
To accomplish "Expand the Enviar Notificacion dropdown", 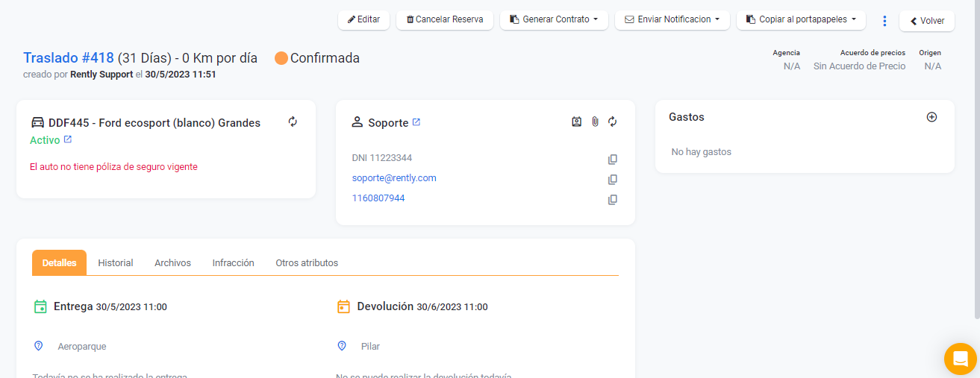I will 672,19.
